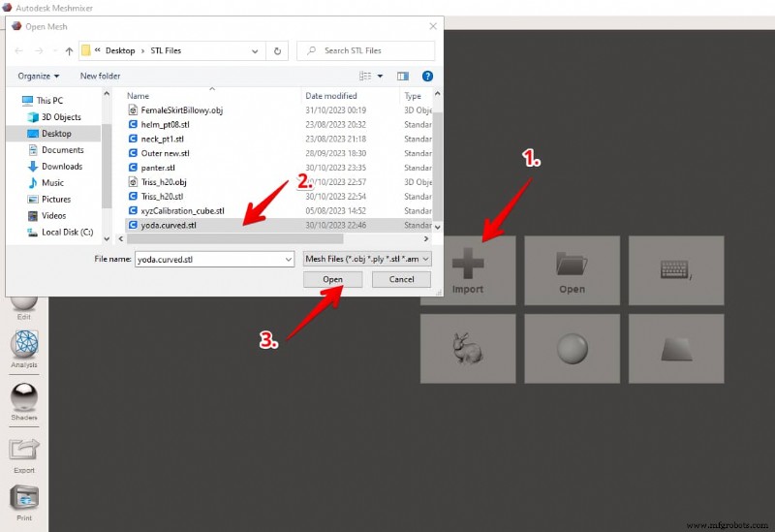
Task: Open the Organize menu
Action: coord(38,77)
